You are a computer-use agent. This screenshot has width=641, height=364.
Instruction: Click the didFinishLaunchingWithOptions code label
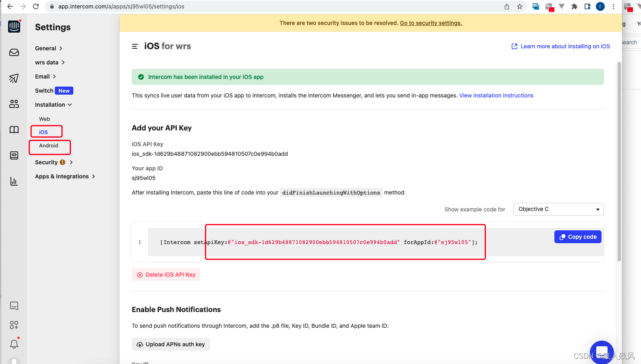[x=331, y=192]
